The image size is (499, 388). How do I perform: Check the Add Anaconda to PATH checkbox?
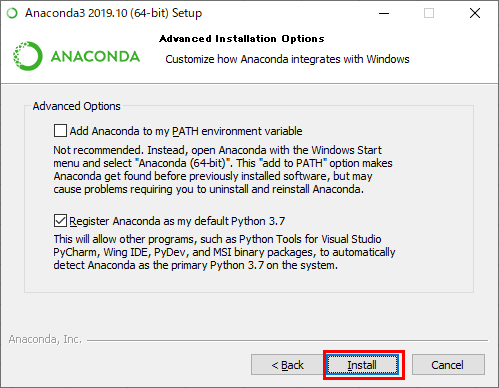pos(60,131)
